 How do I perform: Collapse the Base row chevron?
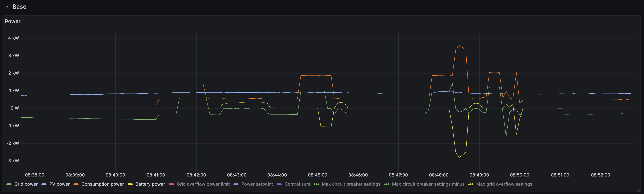(x=7, y=7)
